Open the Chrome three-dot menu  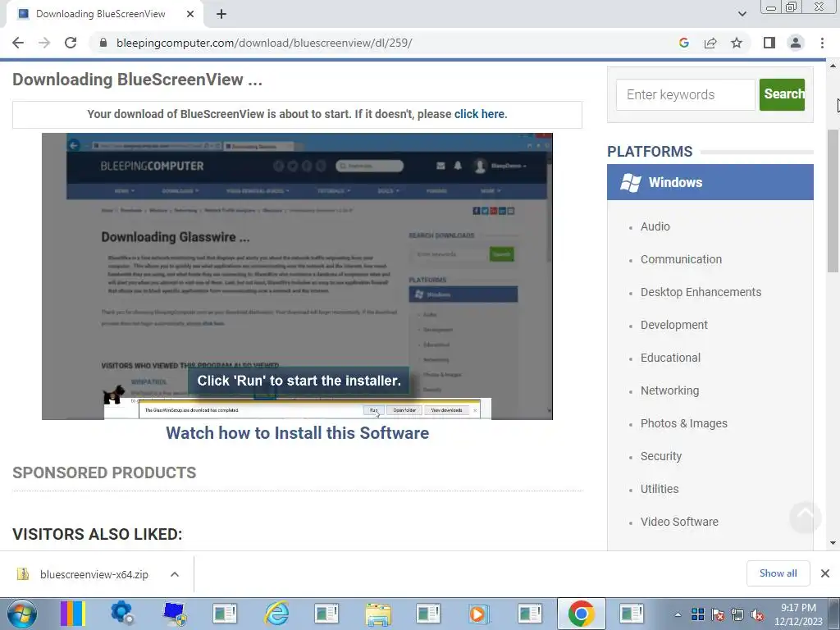click(822, 43)
